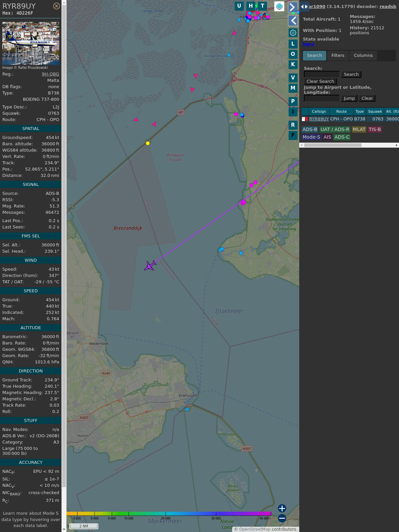Screen dimensions: 399x532
Task: Click the Clear Search button
Action: 320,81
